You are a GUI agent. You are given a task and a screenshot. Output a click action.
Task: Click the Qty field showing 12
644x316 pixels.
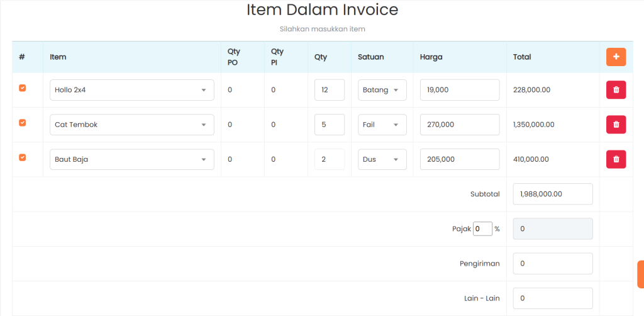(329, 90)
